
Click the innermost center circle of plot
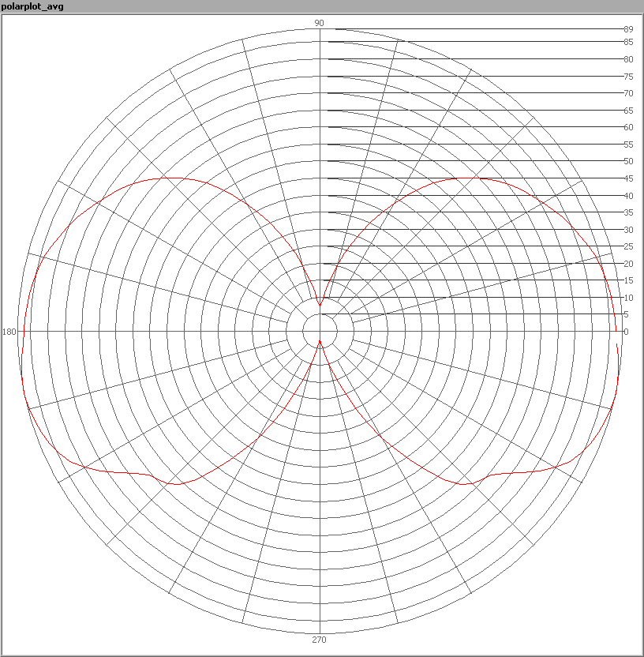coord(320,332)
